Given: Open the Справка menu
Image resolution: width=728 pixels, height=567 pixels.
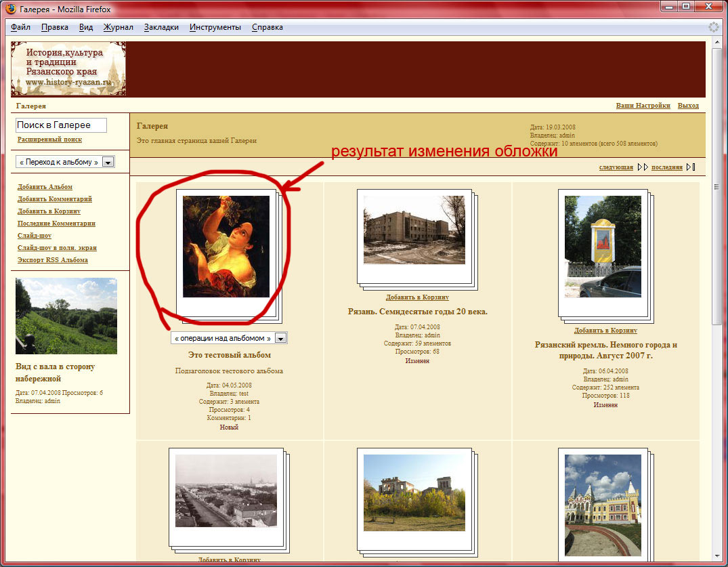Looking at the screenshot, I should pos(267,27).
